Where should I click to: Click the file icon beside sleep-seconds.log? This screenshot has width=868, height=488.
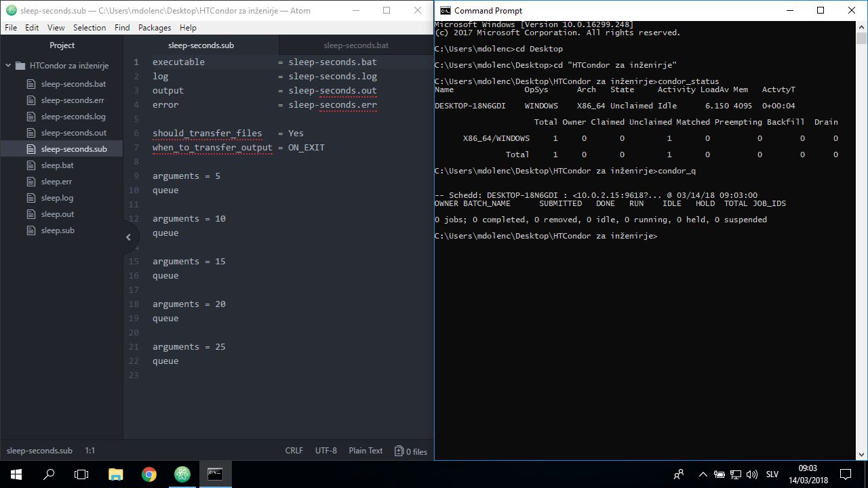tap(31, 117)
